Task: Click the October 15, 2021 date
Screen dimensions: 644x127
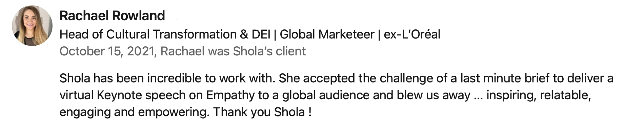Action: click(107, 51)
